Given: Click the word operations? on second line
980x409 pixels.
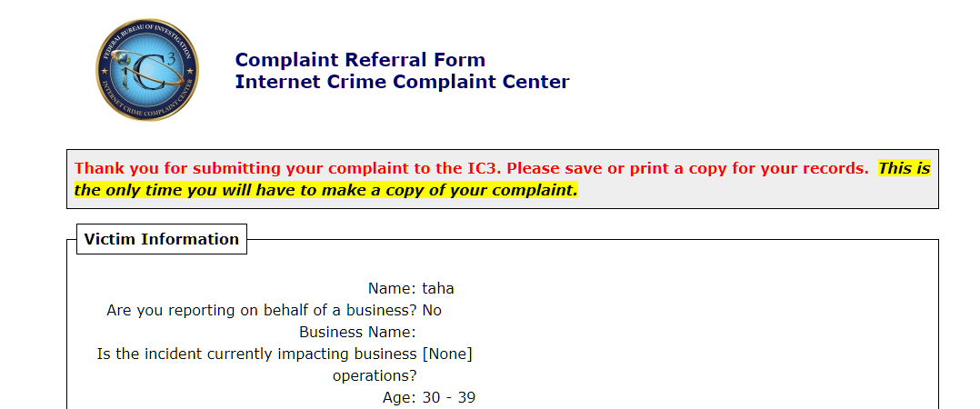Looking at the screenshot, I should (x=375, y=376).
